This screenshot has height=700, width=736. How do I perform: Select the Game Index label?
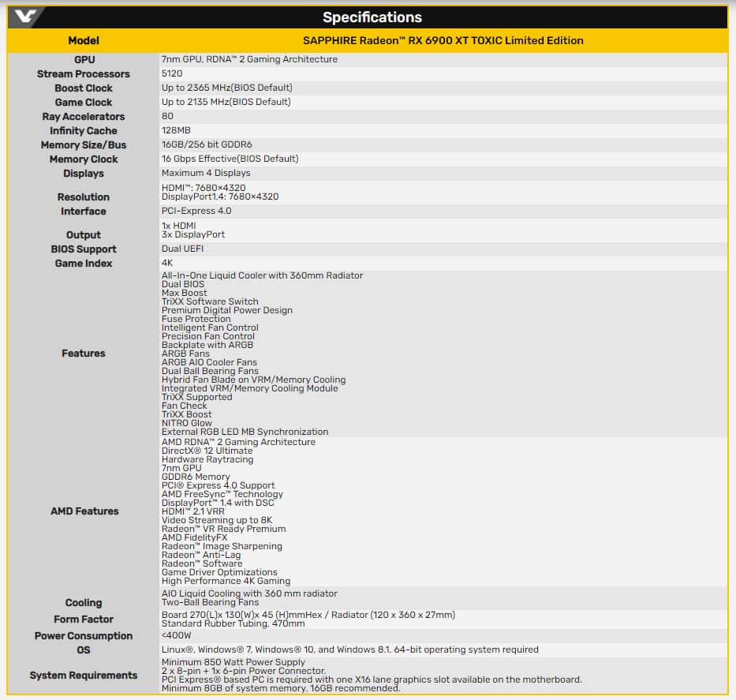(84, 264)
